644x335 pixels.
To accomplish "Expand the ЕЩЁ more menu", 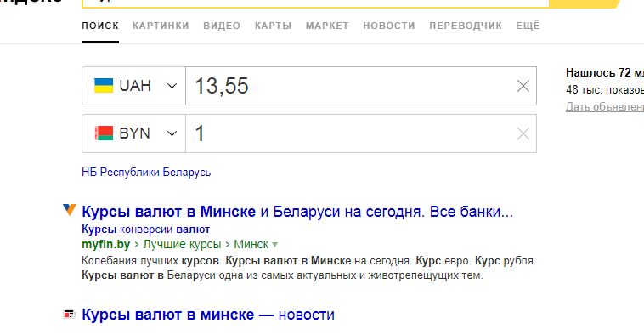I will (x=528, y=26).
